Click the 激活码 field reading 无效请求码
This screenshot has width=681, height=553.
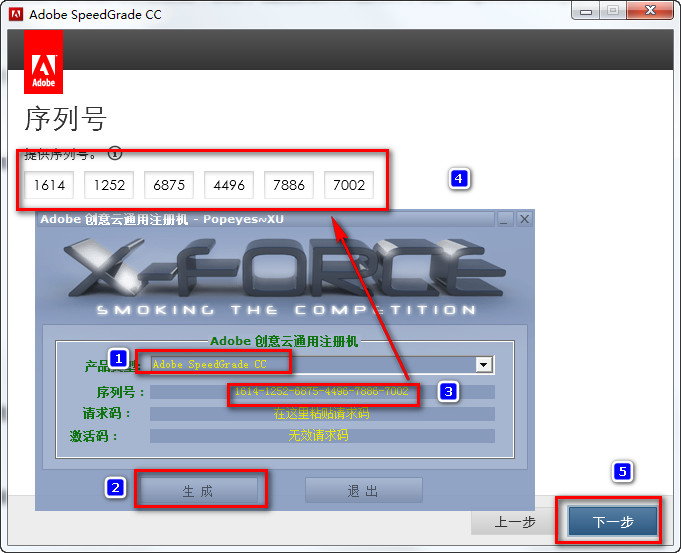click(x=322, y=435)
